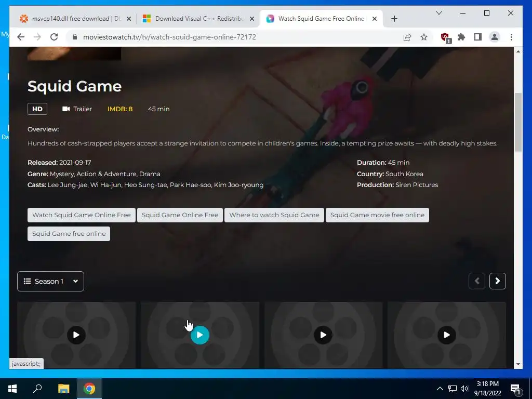
Task: Click the scrollbar up arrow
Action: [518, 51]
